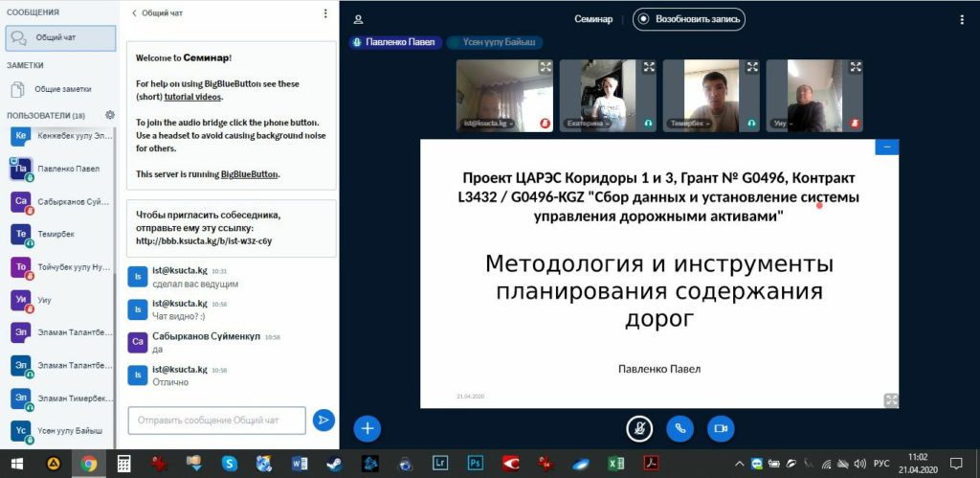This screenshot has height=478, width=980.
Task: Click Возобновить запись to resume recording
Action: point(688,19)
